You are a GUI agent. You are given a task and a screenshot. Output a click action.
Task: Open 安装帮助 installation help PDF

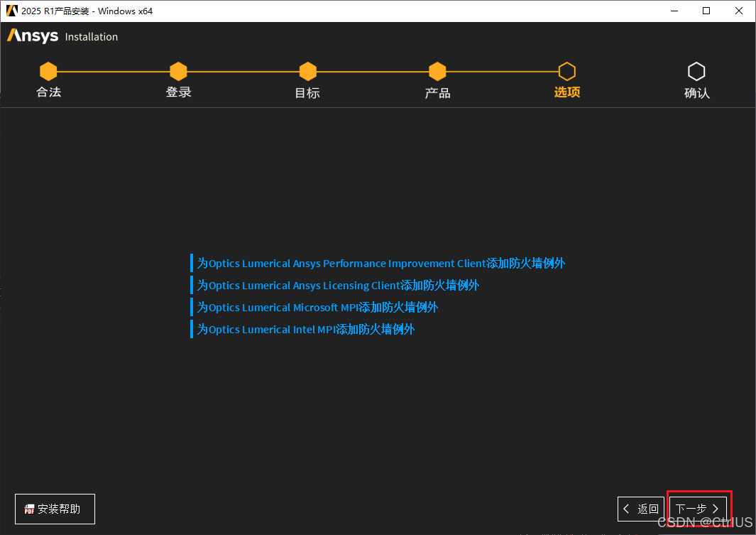click(x=55, y=509)
